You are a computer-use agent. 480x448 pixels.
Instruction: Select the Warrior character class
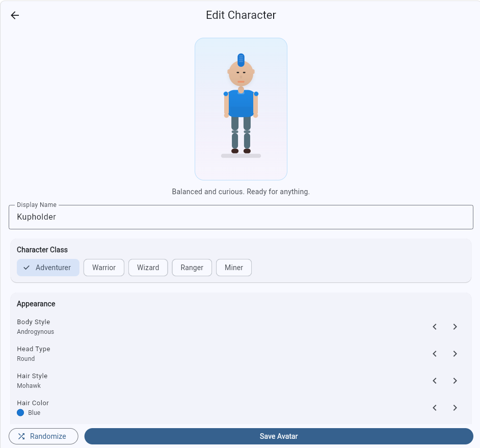tap(103, 268)
